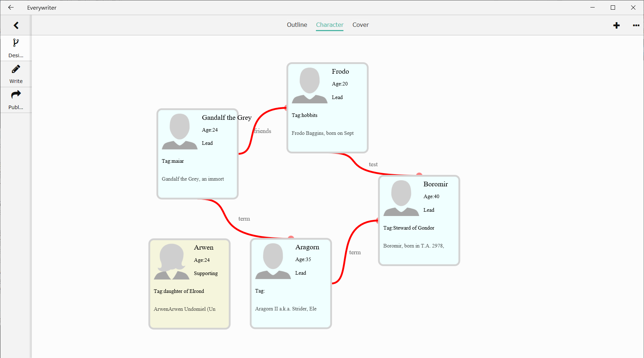Click 'Aragorn II a.k.a. Strider, Ele' description

[286, 309]
